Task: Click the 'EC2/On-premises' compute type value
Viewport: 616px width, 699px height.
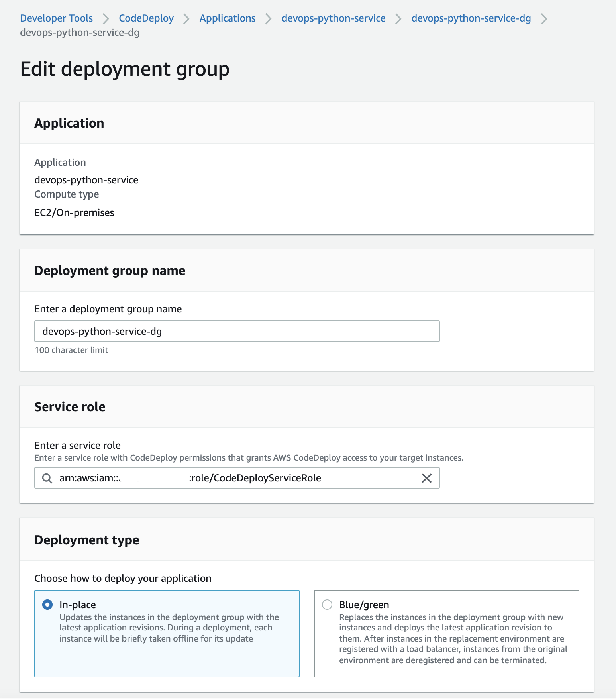Action: [74, 213]
